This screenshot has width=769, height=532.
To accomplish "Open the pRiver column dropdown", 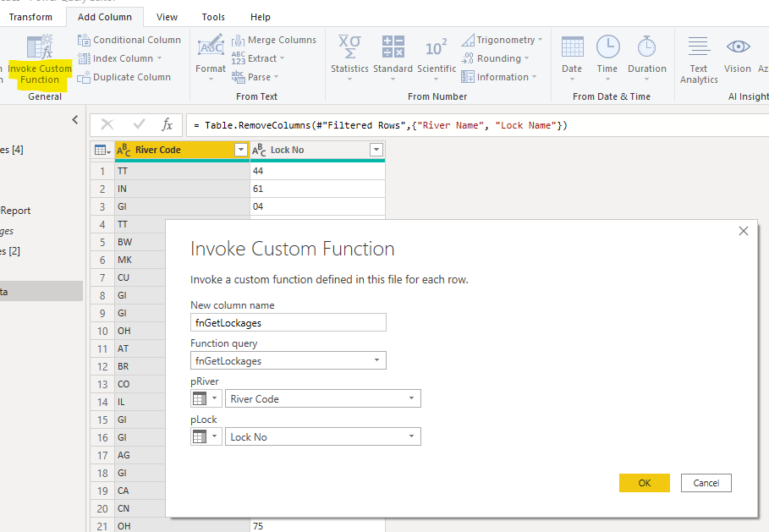I will 411,398.
